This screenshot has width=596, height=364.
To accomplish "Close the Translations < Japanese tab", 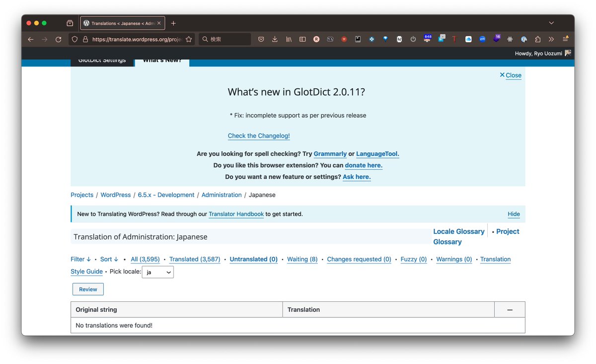I will click(159, 23).
